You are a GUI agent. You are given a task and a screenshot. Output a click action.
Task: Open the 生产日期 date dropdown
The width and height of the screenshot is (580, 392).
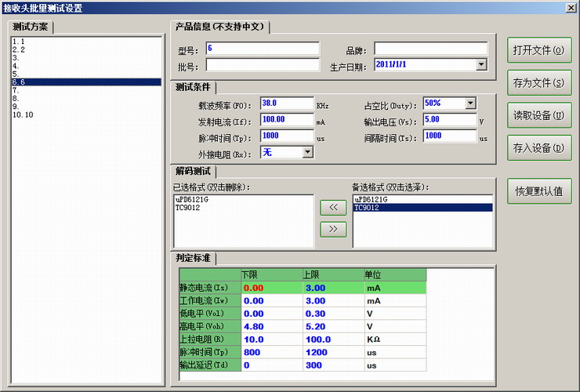pyautogui.click(x=480, y=65)
